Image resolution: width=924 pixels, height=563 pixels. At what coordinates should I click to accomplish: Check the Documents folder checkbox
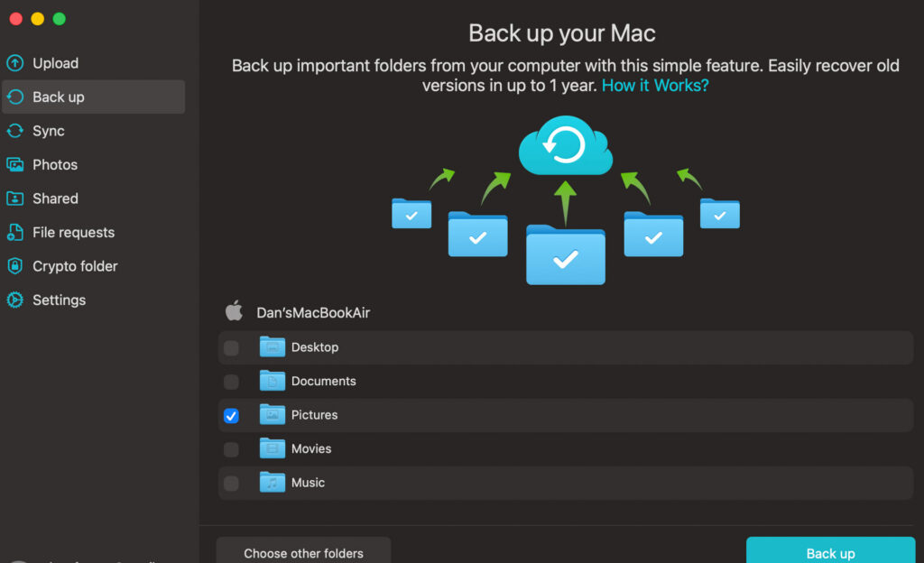pos(231,381)
